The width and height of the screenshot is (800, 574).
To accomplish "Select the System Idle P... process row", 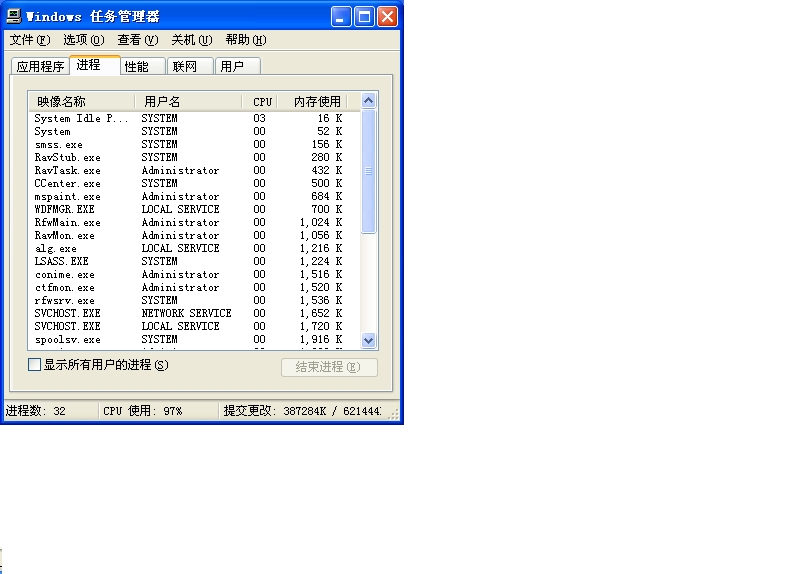I will click(194, 118).
